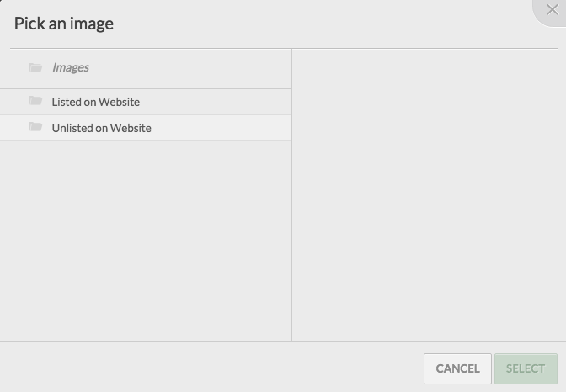Click the horizontal line under the dialog title
566x392 pixels.
click(284, 48)
